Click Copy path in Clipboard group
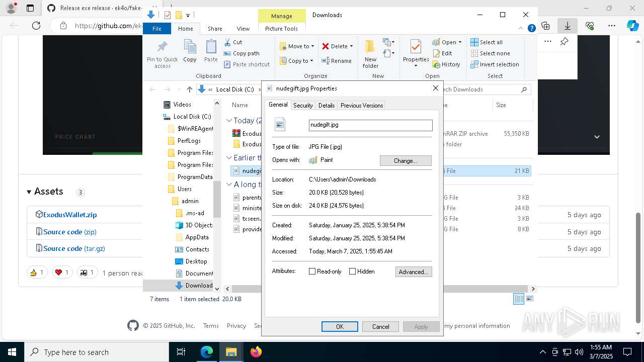This screenshot has width=644, height=362. pyautogui.click(x=242, y=53)
